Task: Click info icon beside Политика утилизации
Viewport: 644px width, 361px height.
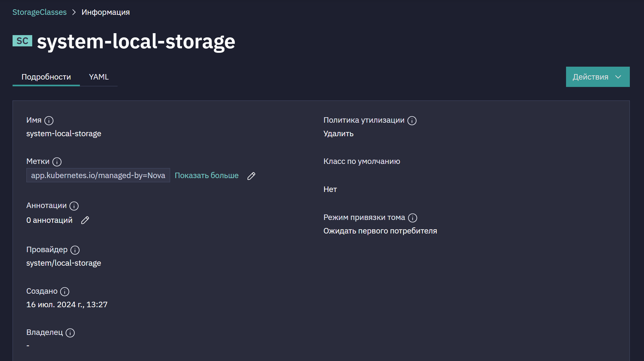Action: click(412, 120)
